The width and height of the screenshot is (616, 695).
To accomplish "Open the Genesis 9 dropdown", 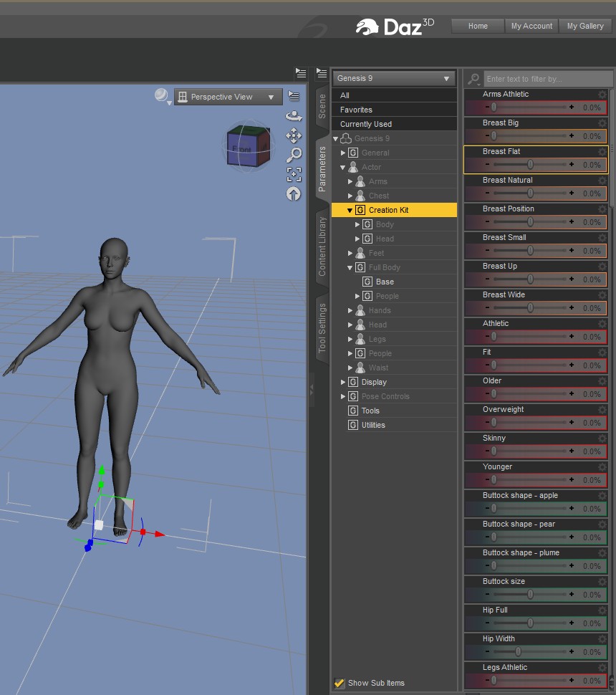I will point(394,79).
